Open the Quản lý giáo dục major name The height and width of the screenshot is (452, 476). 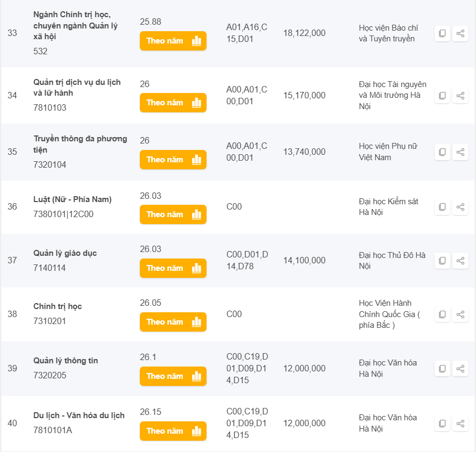(x=65, y=253)
